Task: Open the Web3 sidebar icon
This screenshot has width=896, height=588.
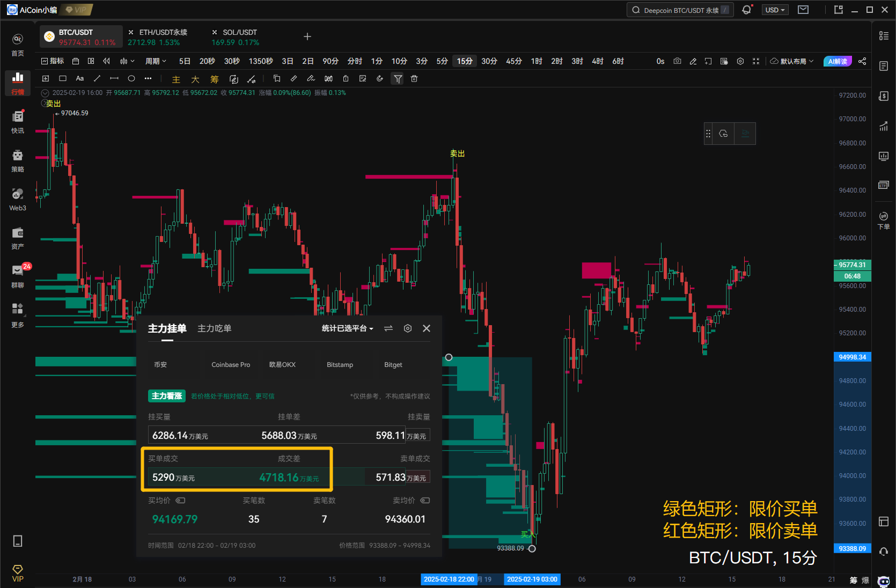Action: [x=18, y=200]
